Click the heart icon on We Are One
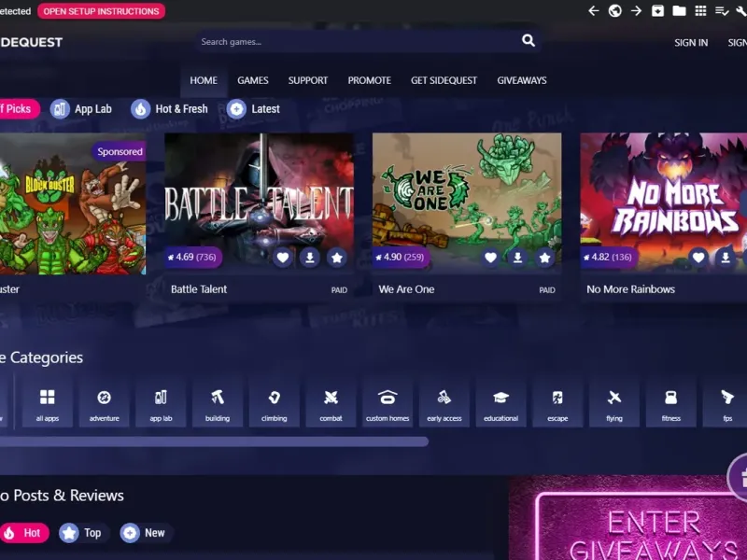The width and height of the screenshot is (747, 560). click(490, 258)
